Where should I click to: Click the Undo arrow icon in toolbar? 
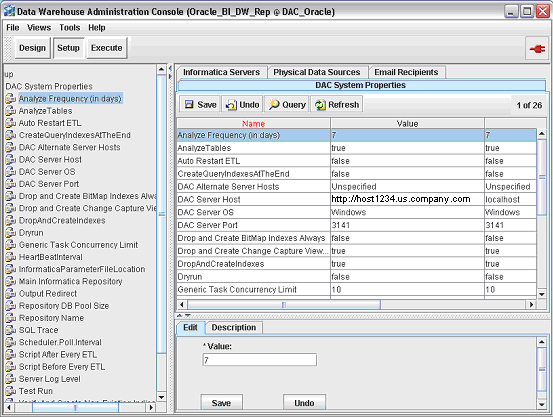[231, 105]
